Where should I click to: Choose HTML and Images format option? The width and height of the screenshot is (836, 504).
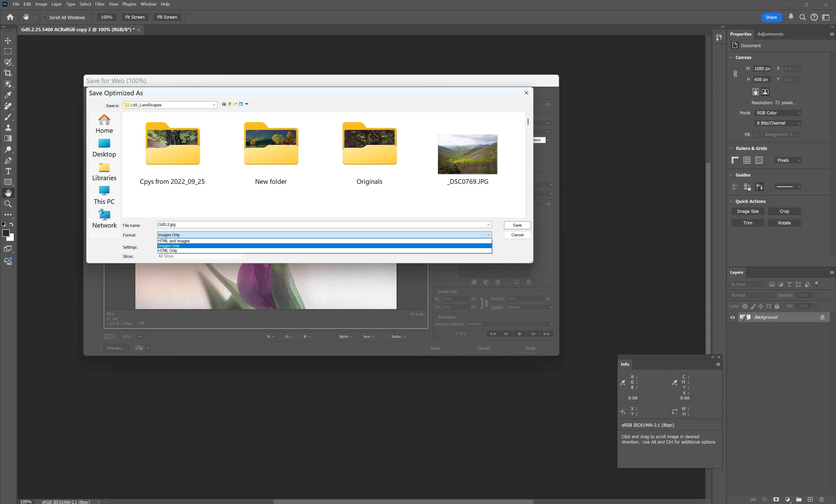[x=174, y=241]
